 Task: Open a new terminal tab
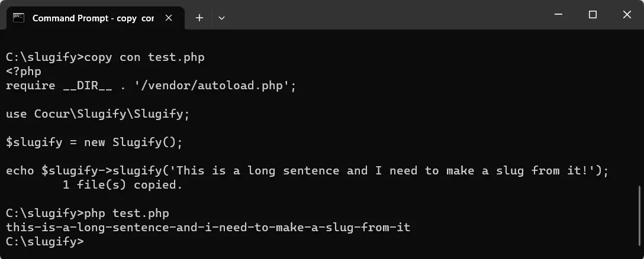pos(199,18)
